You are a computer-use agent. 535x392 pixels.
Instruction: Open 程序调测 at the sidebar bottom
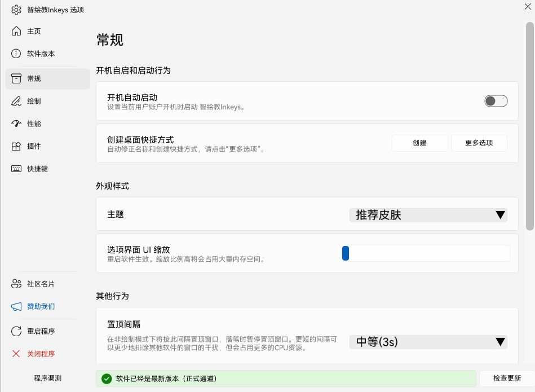point(48,378)
